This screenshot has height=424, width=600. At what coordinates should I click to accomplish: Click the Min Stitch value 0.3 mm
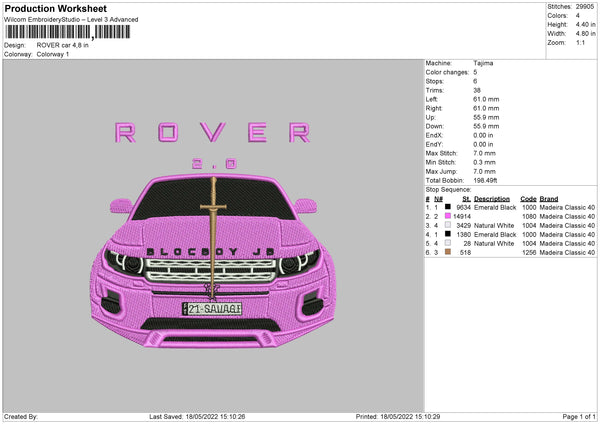pos(484,162)
